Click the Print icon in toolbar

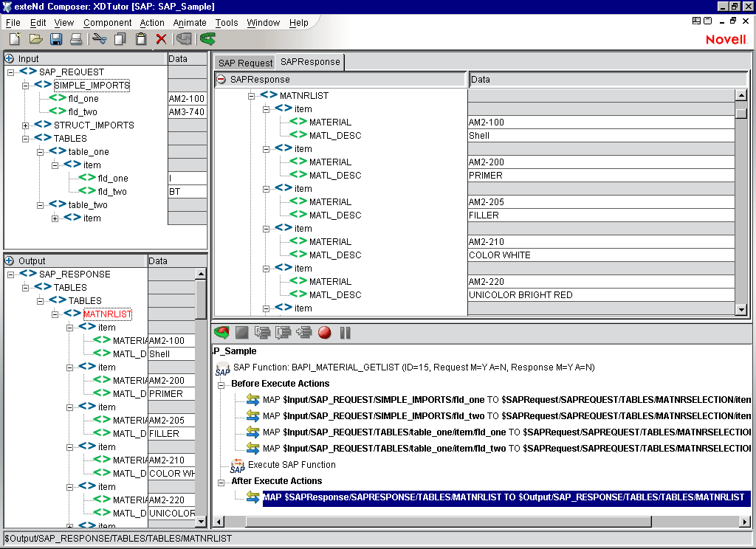76,39
